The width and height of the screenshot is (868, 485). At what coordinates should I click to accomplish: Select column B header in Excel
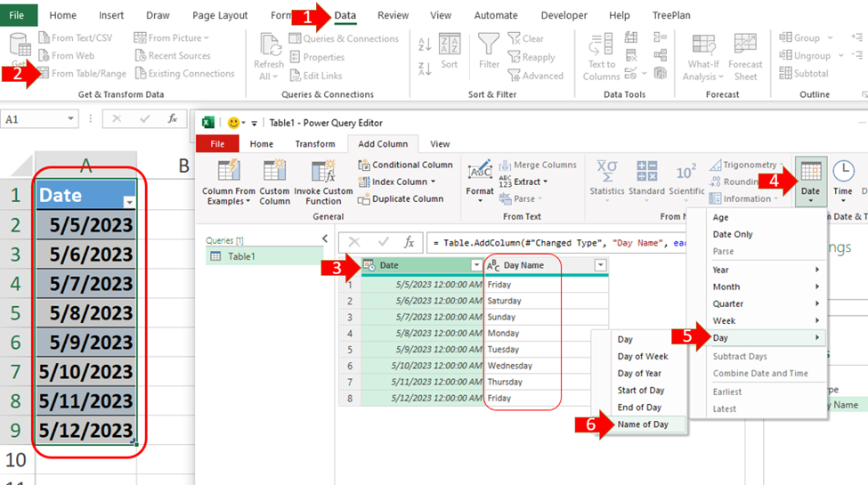pyautogui.click(x=183, y=165)
